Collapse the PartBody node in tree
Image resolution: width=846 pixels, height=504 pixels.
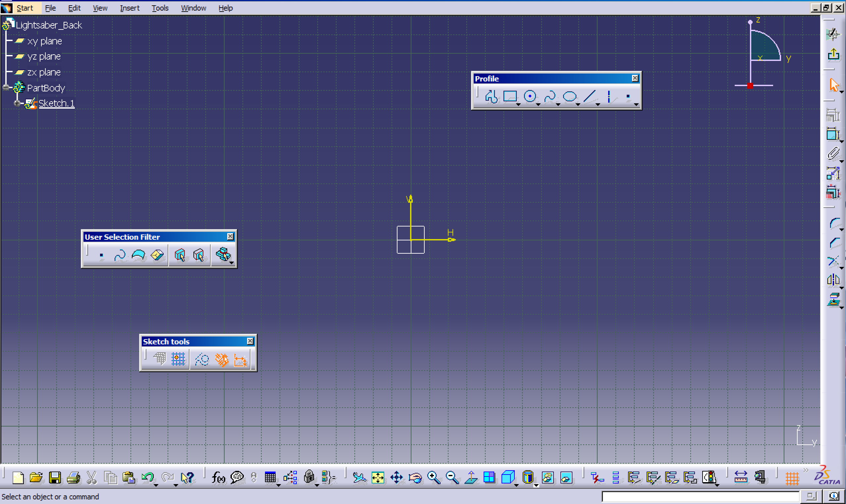point(6,87)
